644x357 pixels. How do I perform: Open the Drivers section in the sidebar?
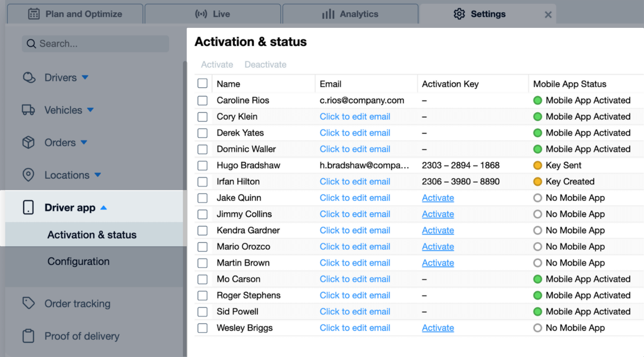click(x=60, y=77)
